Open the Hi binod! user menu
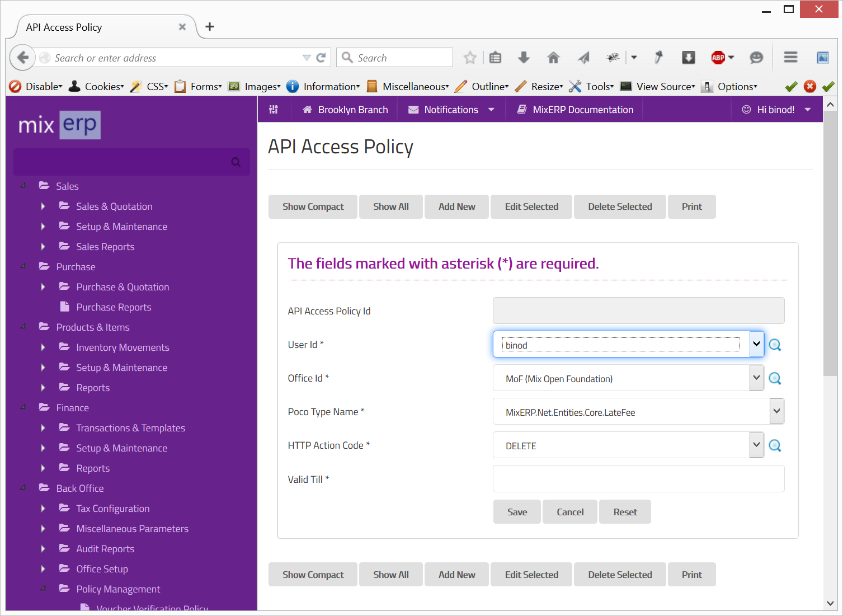This screenshot has width=843, height=616. [776, 110]
